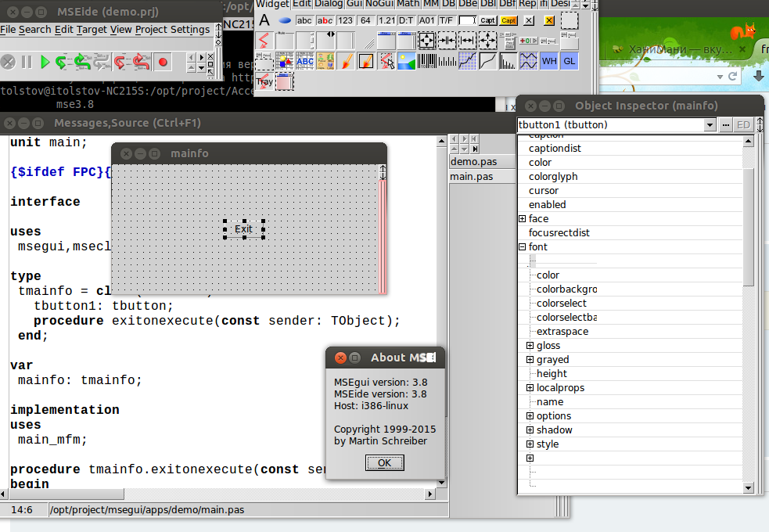Click the pause icon in debug toolbar
The height and width of the screenshot is (532, 769).
27,62
